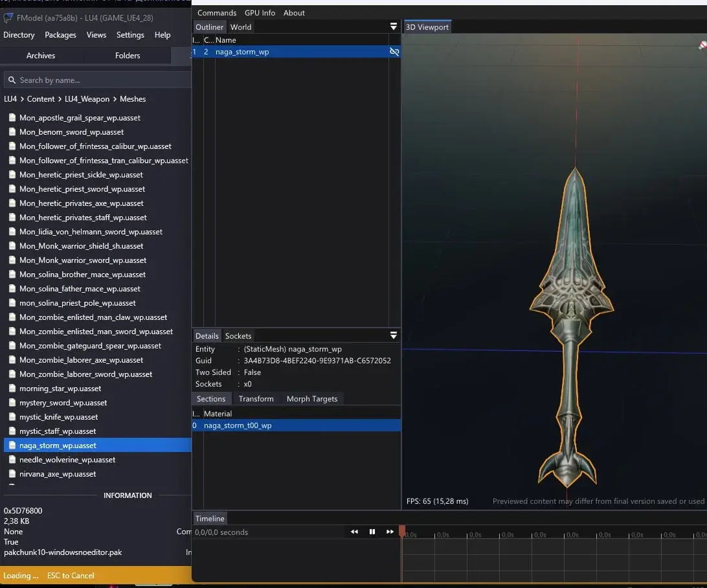Image resolution: width=707 pixels, height=588 pixels.
Task: Select highlighted naga_storm_wp.uasset file
Action: coord(97,446)
